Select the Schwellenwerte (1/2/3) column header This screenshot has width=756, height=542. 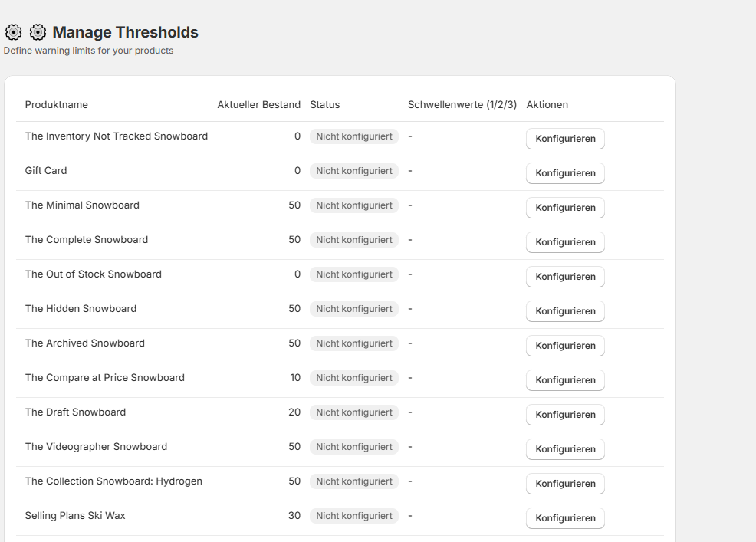point(462,104)
